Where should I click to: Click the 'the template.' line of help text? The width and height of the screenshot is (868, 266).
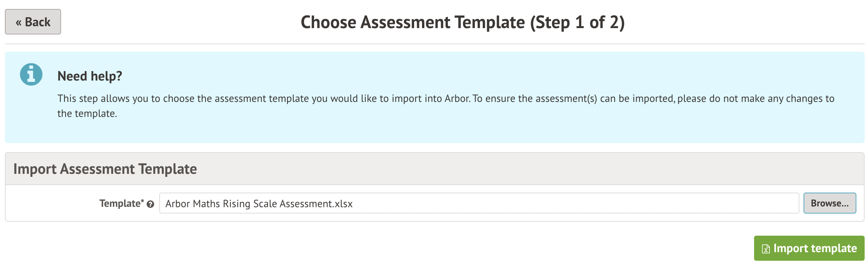point(87,114)
